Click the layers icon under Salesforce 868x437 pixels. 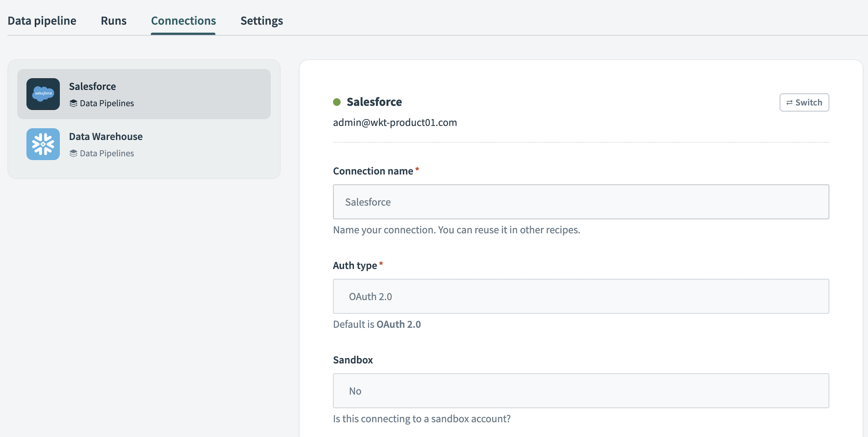pyautogui.click(x=73, y=103)
